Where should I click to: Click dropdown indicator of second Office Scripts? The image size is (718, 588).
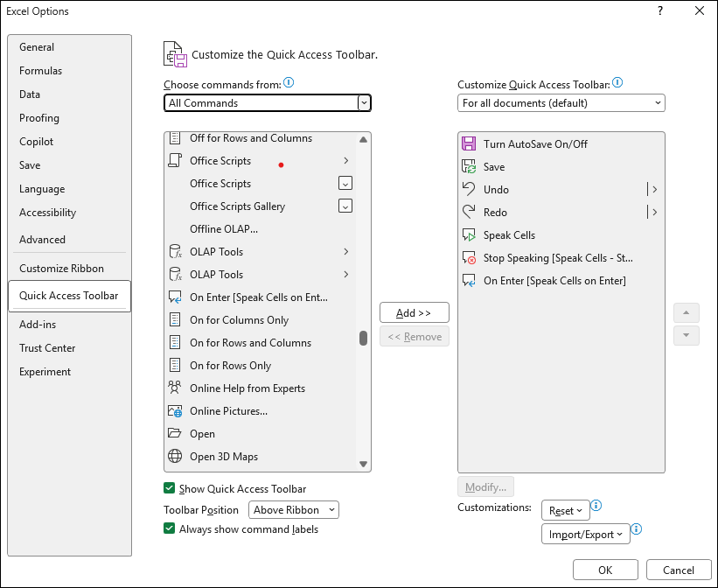[345, 184]
